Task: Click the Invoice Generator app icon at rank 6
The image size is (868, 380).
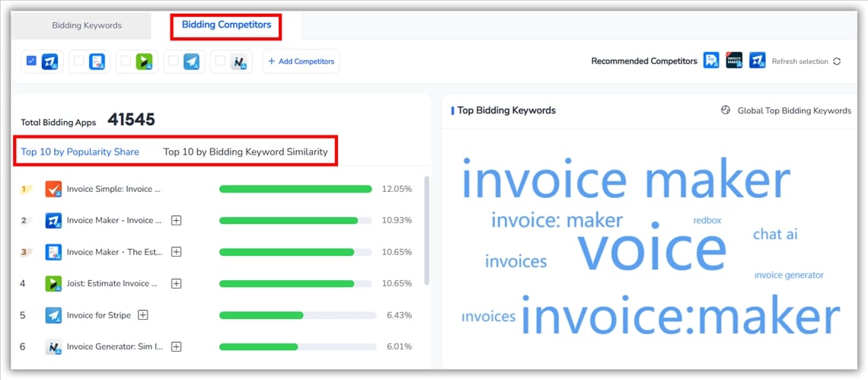Action: click(53, 346)
